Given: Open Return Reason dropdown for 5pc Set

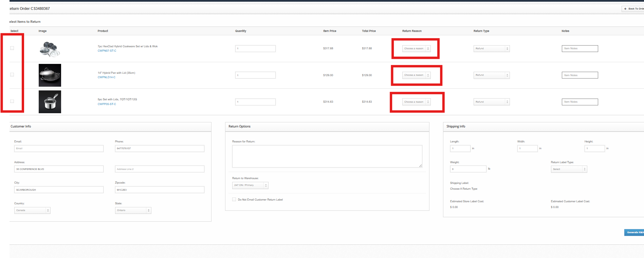Looking at the screenshot, I should click(x=417, y=102).
